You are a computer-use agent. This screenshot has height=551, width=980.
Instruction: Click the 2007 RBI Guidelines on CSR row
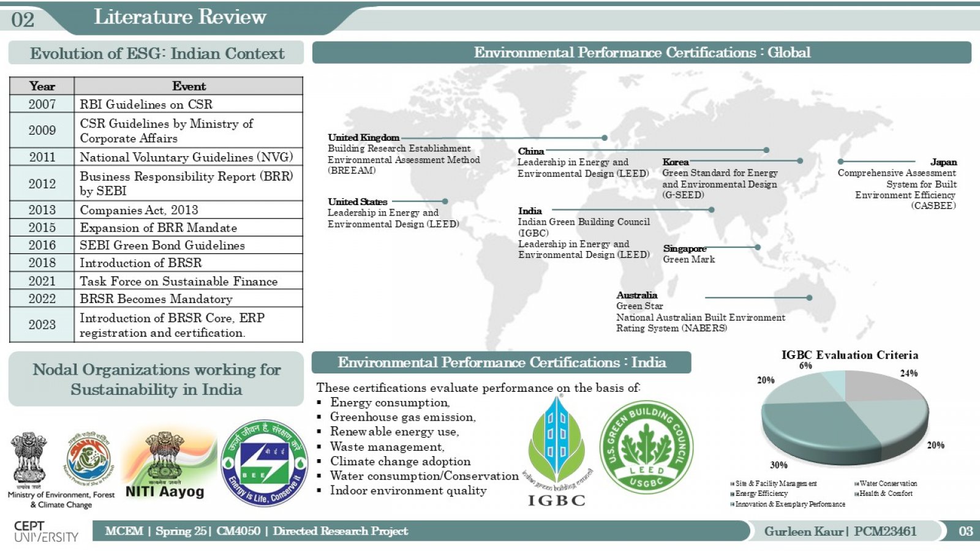pyautogui.click(x=156, y=104)
